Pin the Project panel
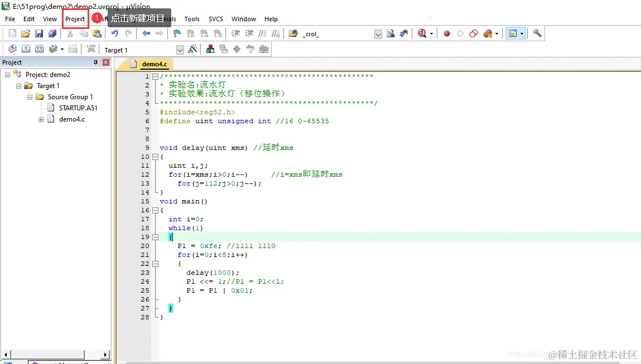This screenshot has width=641, height=364. (x=95, y=62)
